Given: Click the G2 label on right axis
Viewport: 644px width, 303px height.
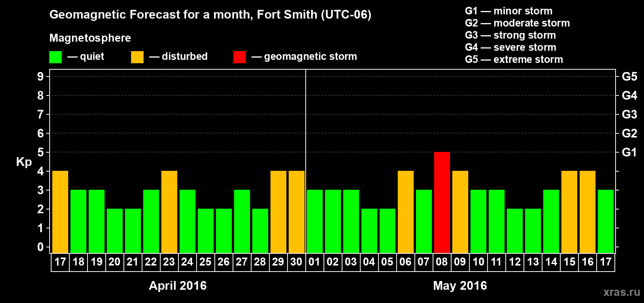Looking at the screenshot, I should (630, 133).
